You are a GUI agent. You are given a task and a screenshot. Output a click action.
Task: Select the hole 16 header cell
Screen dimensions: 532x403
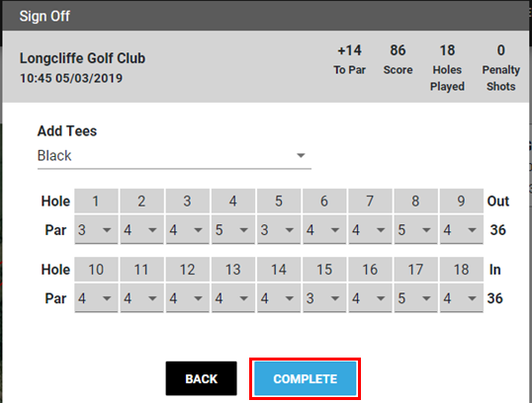(370, 270)
